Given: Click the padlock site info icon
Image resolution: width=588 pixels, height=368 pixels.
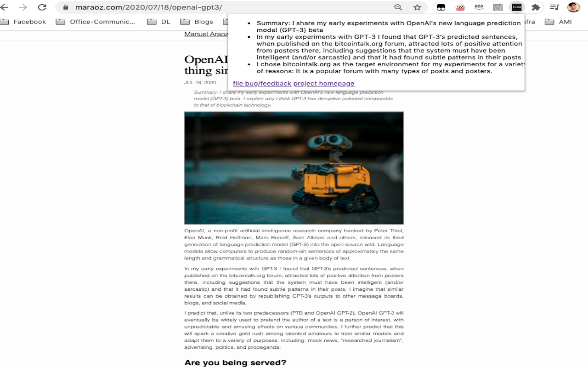Looking at the screenshot, I should click(66, 7).
